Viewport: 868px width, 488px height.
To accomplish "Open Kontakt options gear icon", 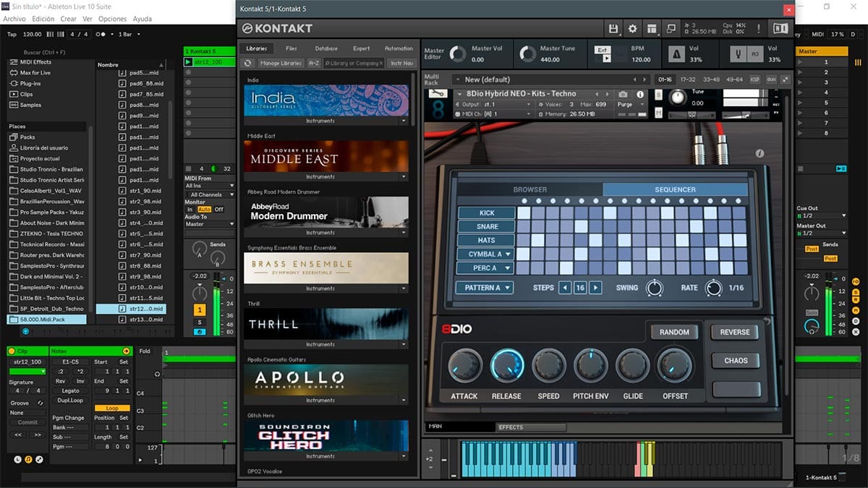I will point(633,28).
